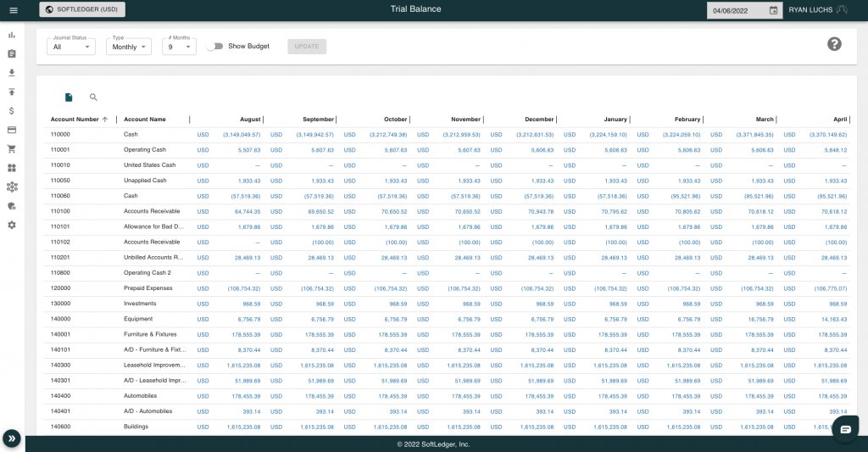Click the SOFTLEDGER (USD) entity button
Screen dimensions: 868x452
pyautogui.click(x=82, y=9)
